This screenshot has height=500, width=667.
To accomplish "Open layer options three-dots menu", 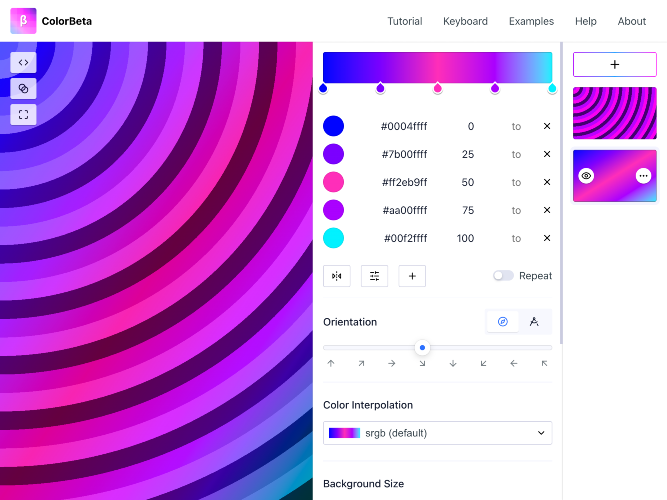I will [x=643, y=176].
